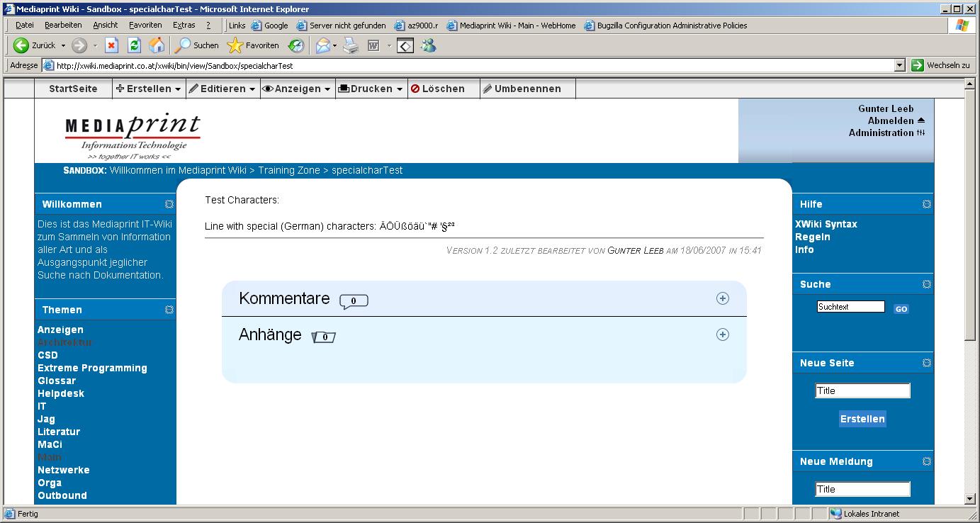
Task: Click the Hilfe panel gear icon
Action: (927, 204)
